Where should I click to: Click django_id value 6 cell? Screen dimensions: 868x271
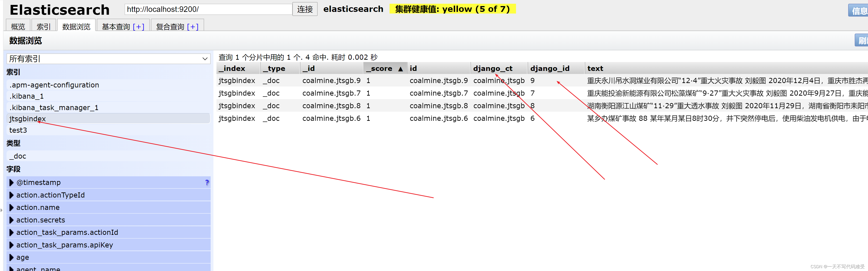pos(556,118)
